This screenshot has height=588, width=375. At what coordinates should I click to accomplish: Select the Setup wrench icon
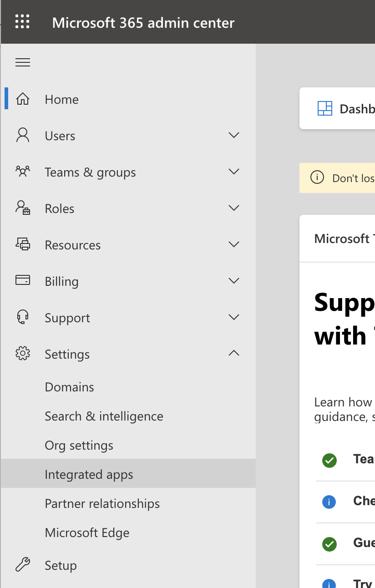click(x=22, y=565)
